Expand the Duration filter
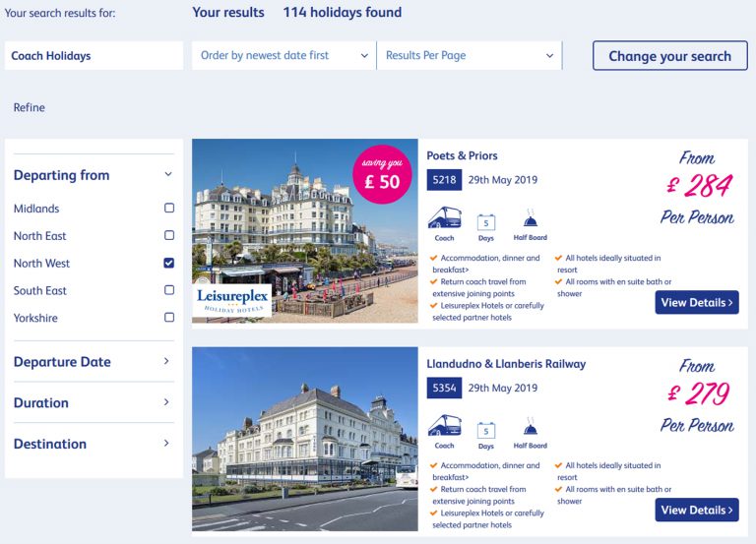The width and height of the screenshot is (756, 544). (x=94, y=402)
